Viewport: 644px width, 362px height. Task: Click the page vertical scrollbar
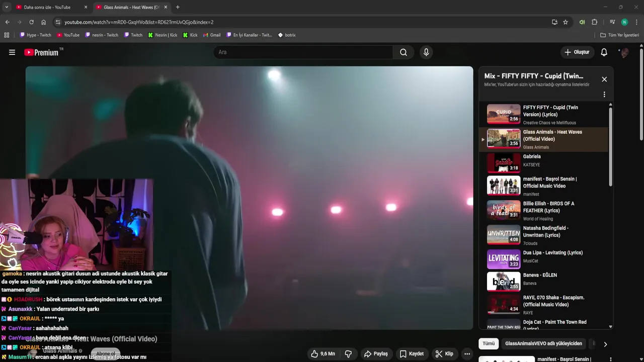[x=641, y=95]
